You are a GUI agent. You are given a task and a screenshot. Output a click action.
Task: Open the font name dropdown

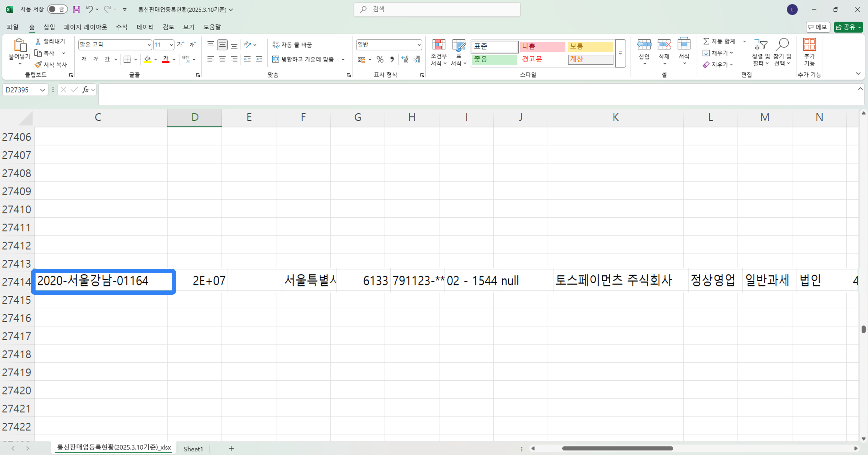(149, 45)
